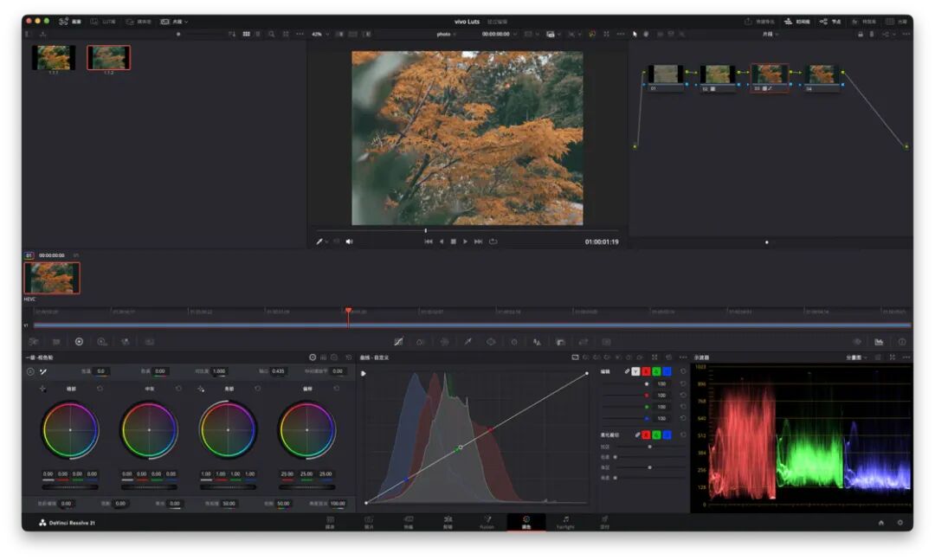Open the Info palette icon
This screenshot has width=935, height=560.
click(902, 342)
